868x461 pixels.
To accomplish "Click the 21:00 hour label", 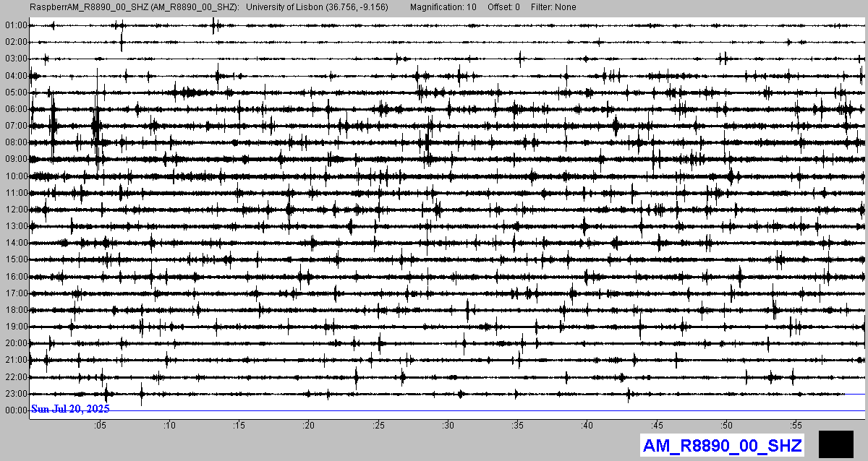I will (x=16, y=360).
